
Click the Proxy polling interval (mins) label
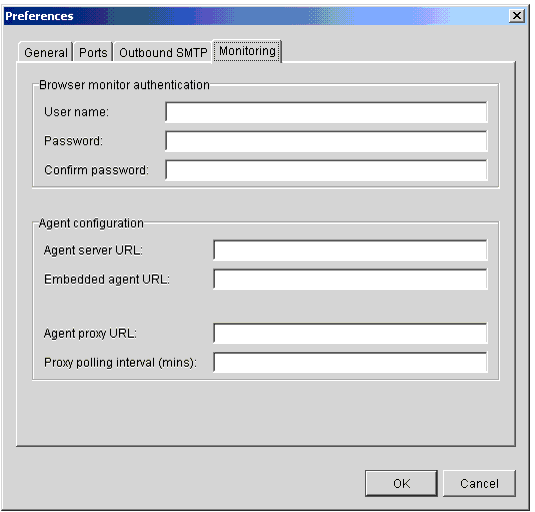(x=120, y=362)
